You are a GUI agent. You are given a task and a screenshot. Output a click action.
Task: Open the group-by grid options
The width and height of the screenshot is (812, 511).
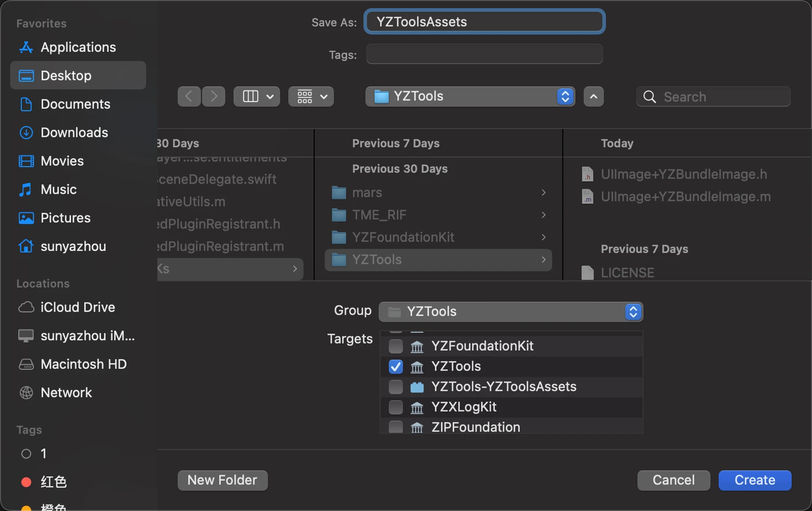(x=311, y=97)
